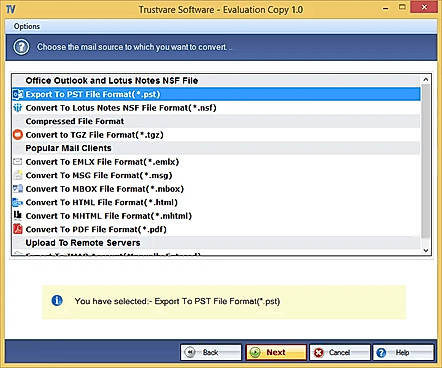Click the Popular Mail Clients group header

[x=216, y=148]
